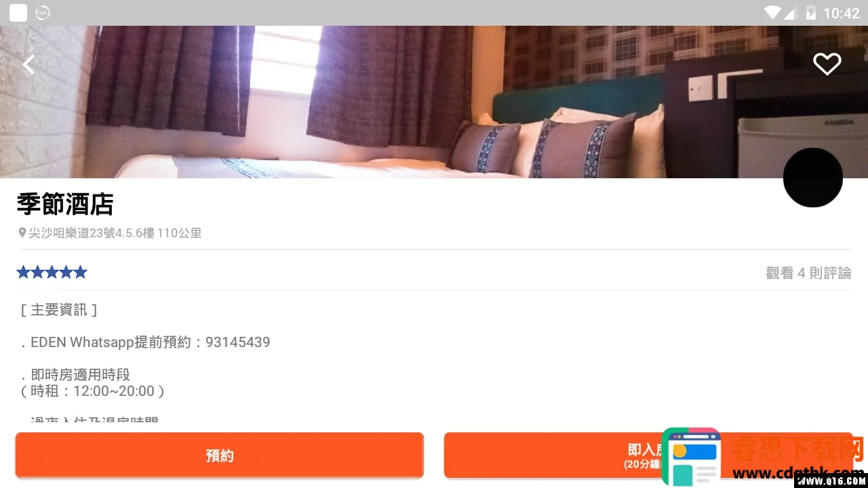
Task: Tap the address 尖沙咀樂道23號4.5.6樓
Action: tap(91, 233)
